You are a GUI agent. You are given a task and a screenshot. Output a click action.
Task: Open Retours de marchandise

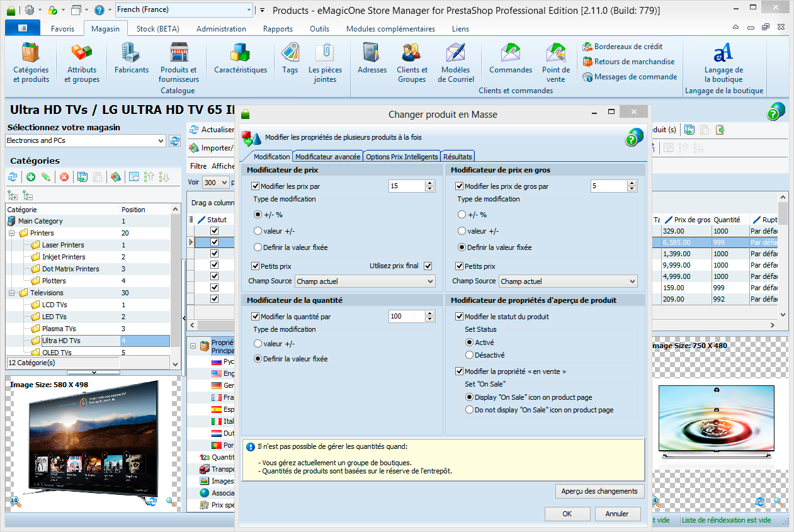[628, 62]
